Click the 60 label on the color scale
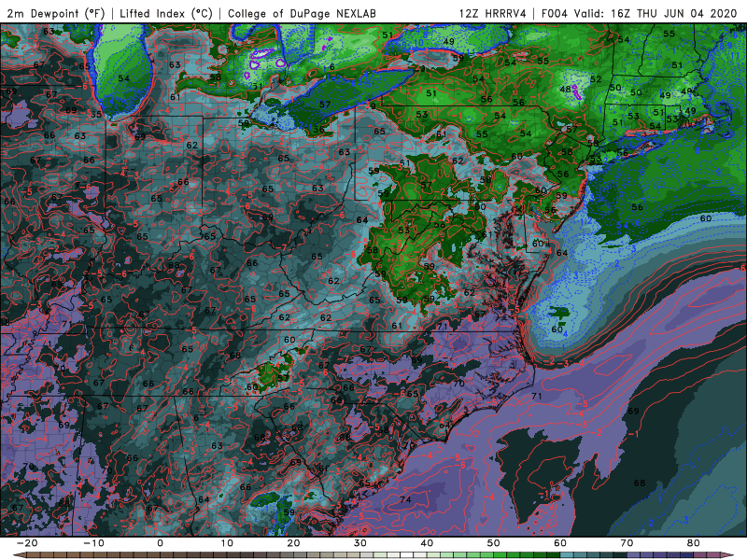 click(560, 543)
